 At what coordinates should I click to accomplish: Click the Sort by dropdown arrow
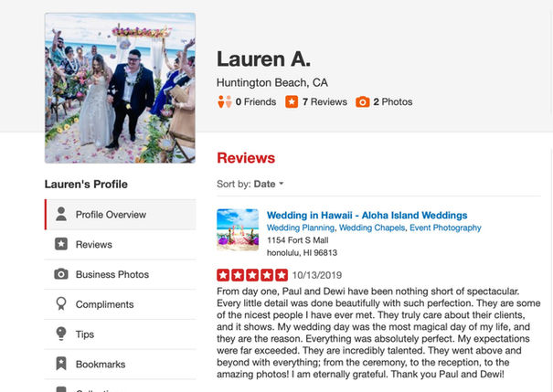(x=282, y=184)
